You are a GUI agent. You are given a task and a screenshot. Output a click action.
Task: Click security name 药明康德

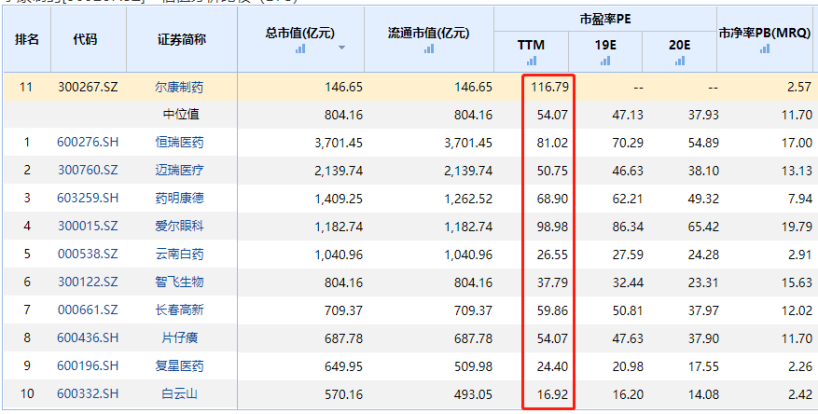[179, 198]
